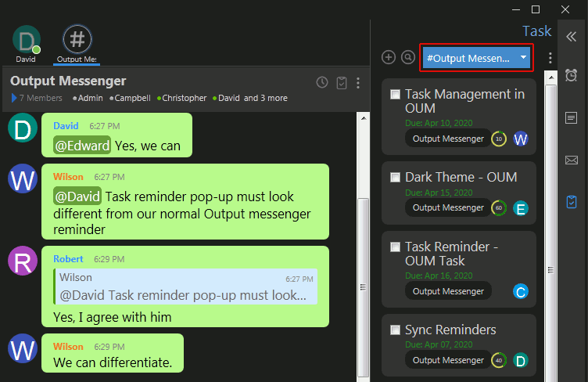Click the @Edward mention tag
Screen dimensions: 588x382
point(82,146)
